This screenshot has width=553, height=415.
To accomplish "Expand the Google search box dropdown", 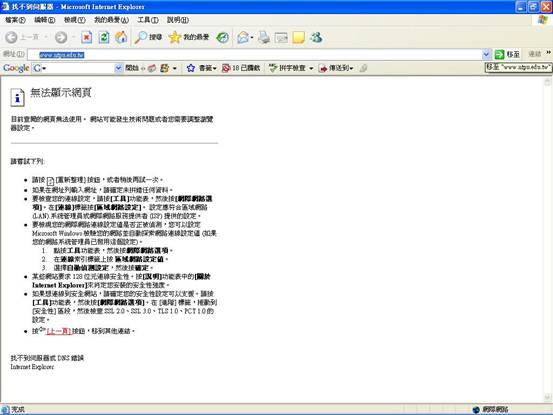I will coord(118,68).
